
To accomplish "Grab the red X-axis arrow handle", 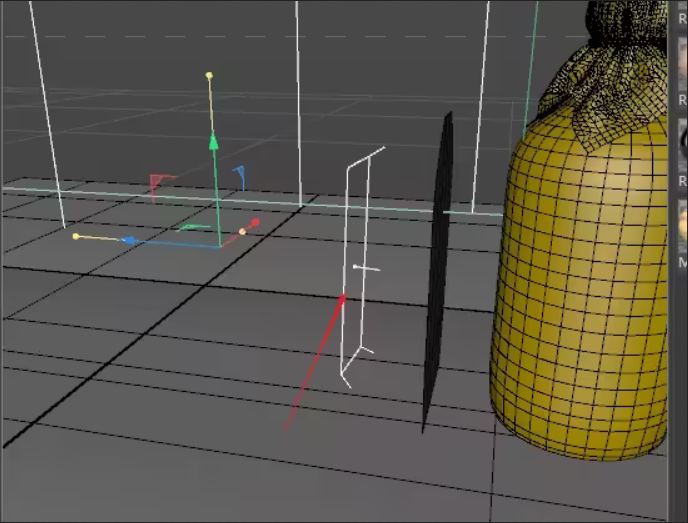I will click(254, 223).
